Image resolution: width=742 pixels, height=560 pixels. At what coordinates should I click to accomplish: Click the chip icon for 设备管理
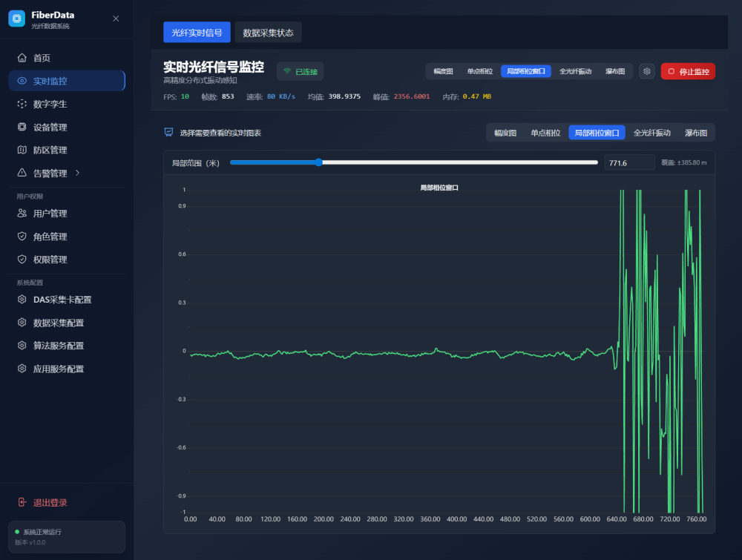click(22, 127)
